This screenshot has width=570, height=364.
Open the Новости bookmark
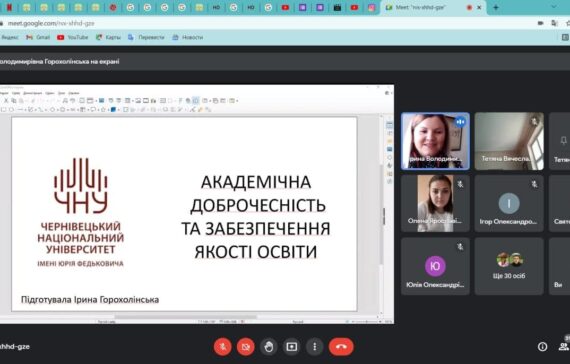pyautogui.click(x=188, y=37)
